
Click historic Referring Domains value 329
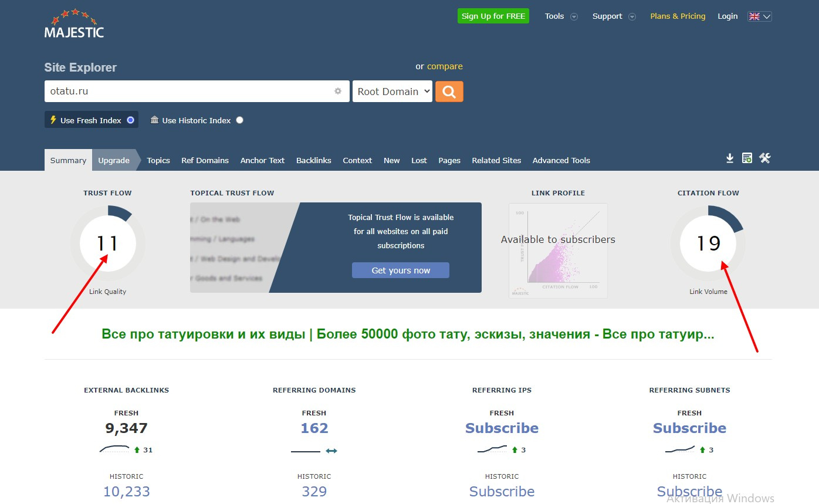coord(314,492)
